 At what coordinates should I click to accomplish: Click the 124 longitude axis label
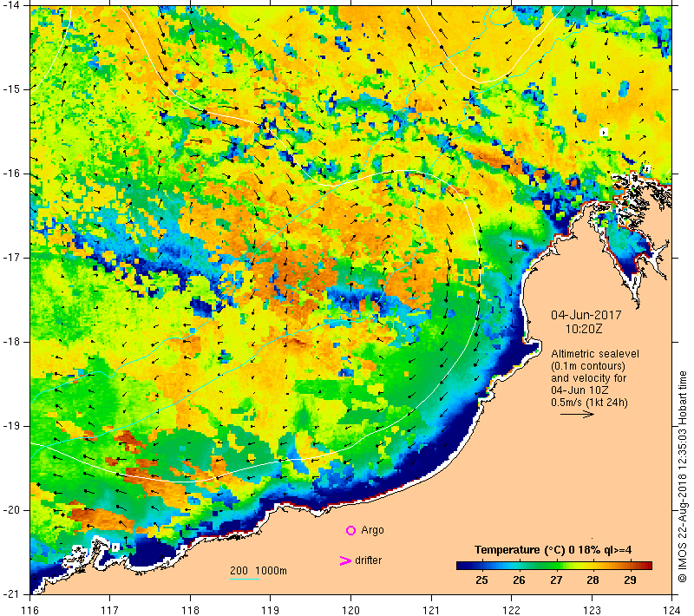pos(671,610)
